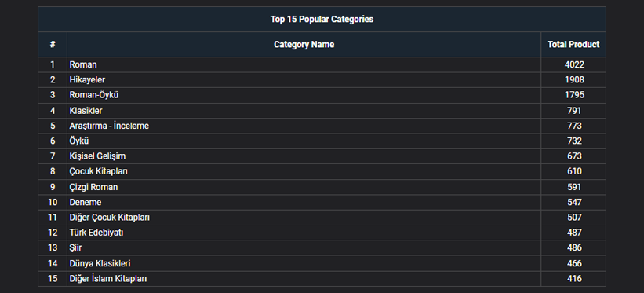Click the total value 1795
644x293 pixels.
[x=574, y=95]
